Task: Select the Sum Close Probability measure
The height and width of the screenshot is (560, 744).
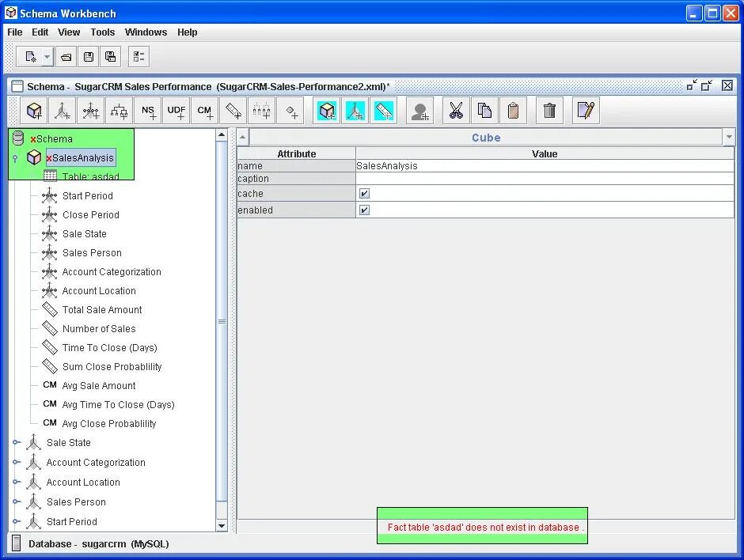Action: click(x=112, y=366)
